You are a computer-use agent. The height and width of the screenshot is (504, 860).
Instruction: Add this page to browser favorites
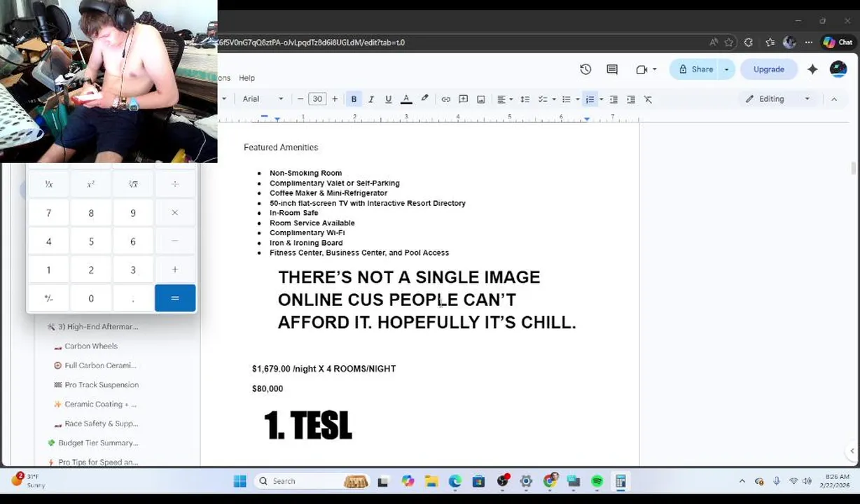pyautogui.click(x=729, y=42)
